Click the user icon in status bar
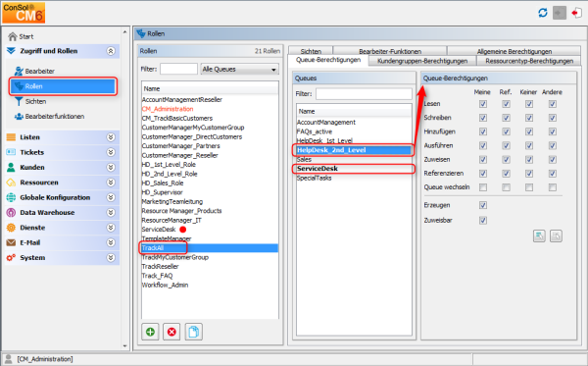This screenshot has height=366, width=588. (8, 359)
